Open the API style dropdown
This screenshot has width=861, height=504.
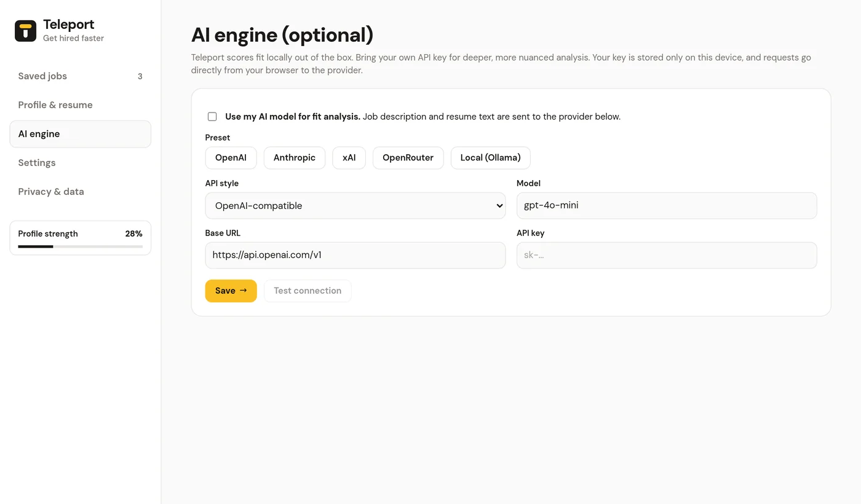[x=355, y=206]
